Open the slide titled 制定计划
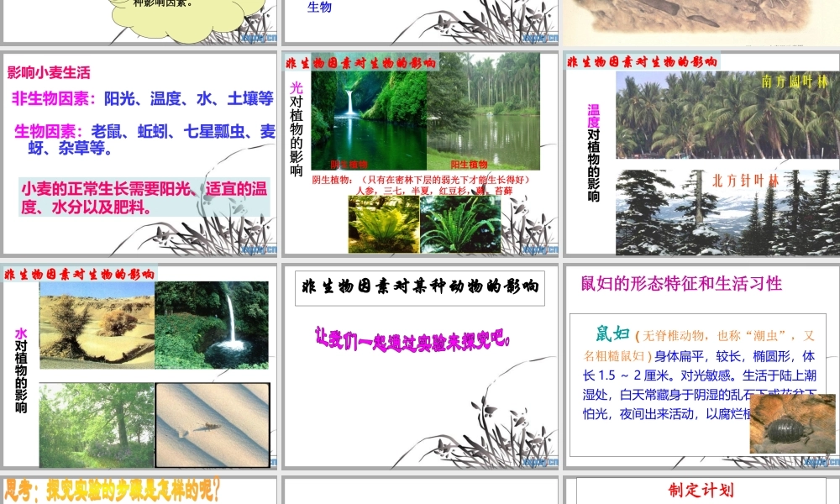Screen dimensions: 840x504 click(701, 490)
